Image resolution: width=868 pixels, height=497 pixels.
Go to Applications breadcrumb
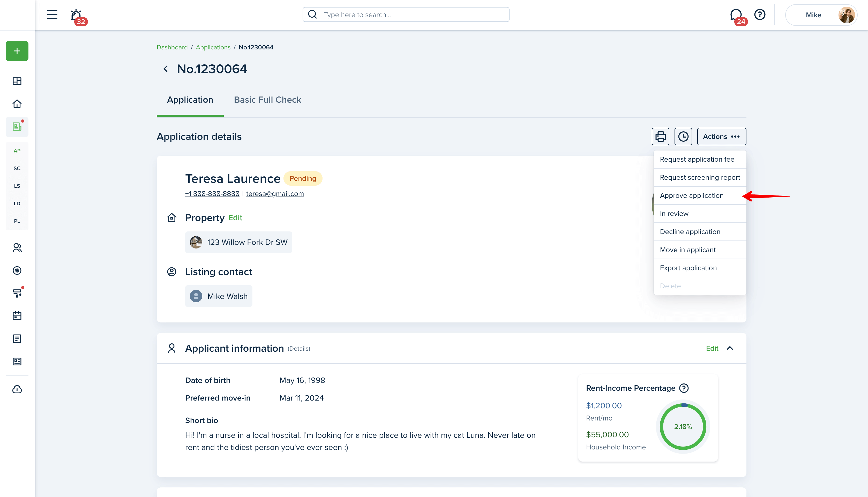click(213, 47)
